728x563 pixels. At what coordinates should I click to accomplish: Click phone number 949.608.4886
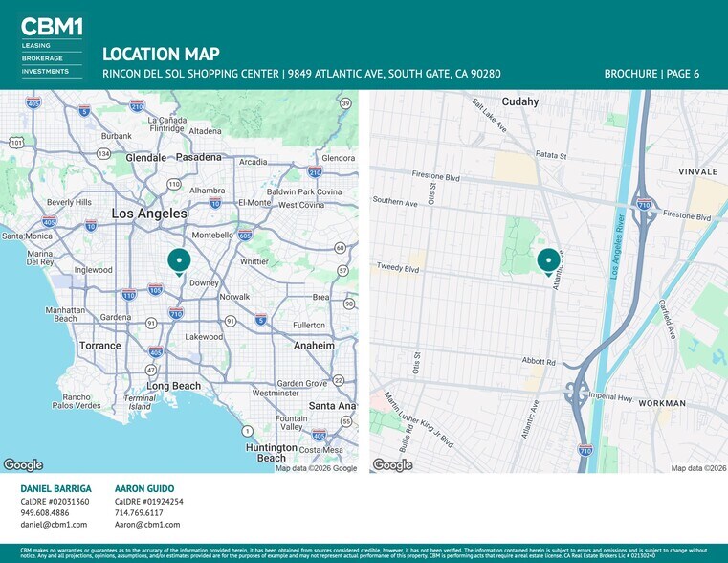click(x=45, y=513)
